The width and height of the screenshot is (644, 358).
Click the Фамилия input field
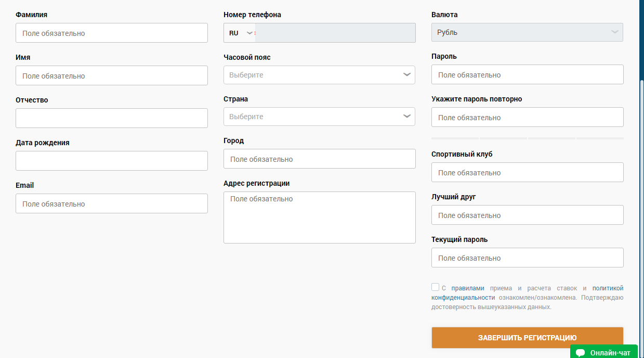pyautogui.click(x=112, y=33)
